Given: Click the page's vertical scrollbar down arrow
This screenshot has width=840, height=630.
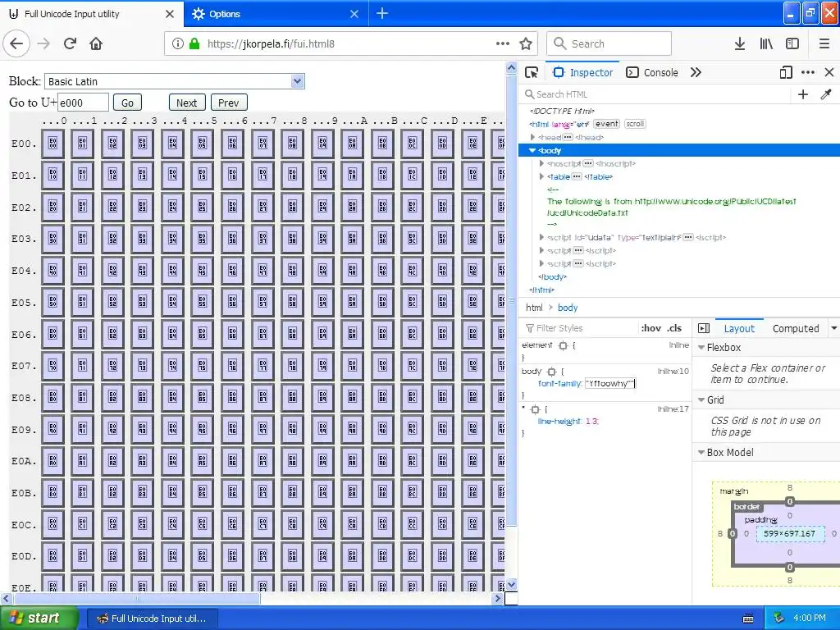Looking at the screenshot, I should pyautogui.click(x=512, y=584).
